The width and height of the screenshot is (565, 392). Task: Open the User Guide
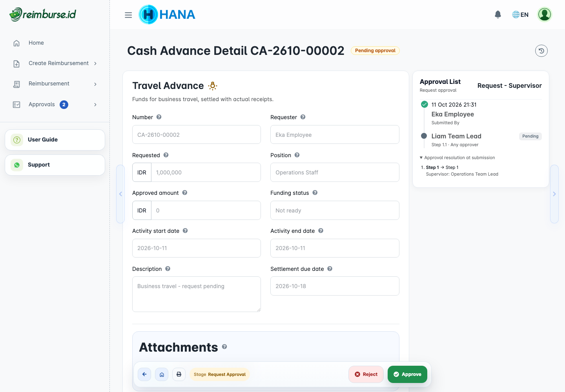[x=55, y=140]
